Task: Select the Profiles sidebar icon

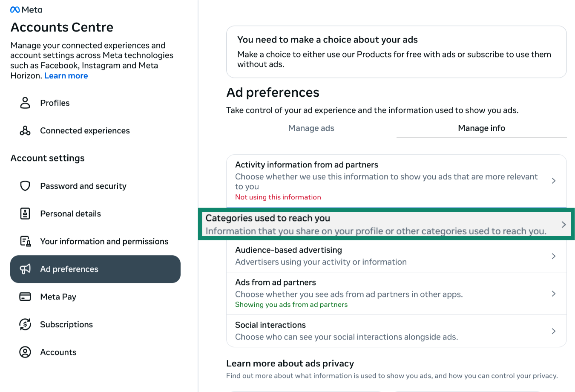Action: [25, 103]
